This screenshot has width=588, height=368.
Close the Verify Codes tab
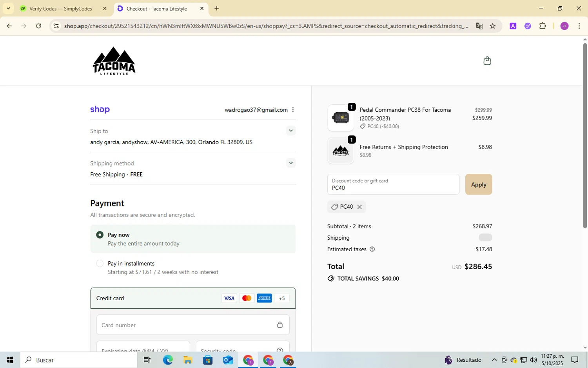105,8
